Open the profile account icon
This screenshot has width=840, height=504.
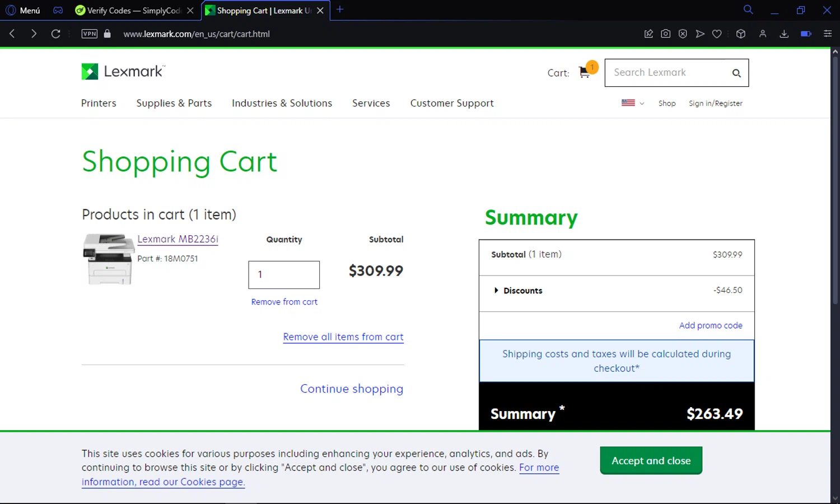click(x=763, y=34)
